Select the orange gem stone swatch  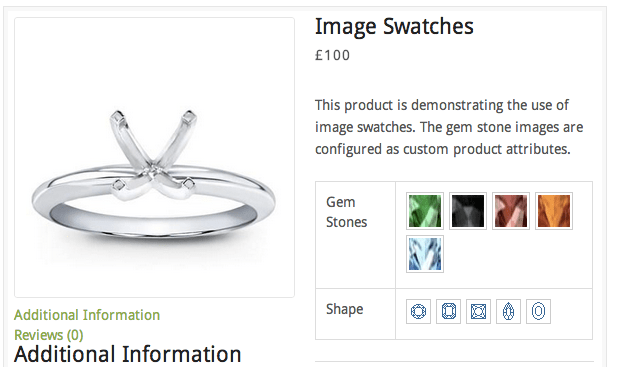click(554, 211)
